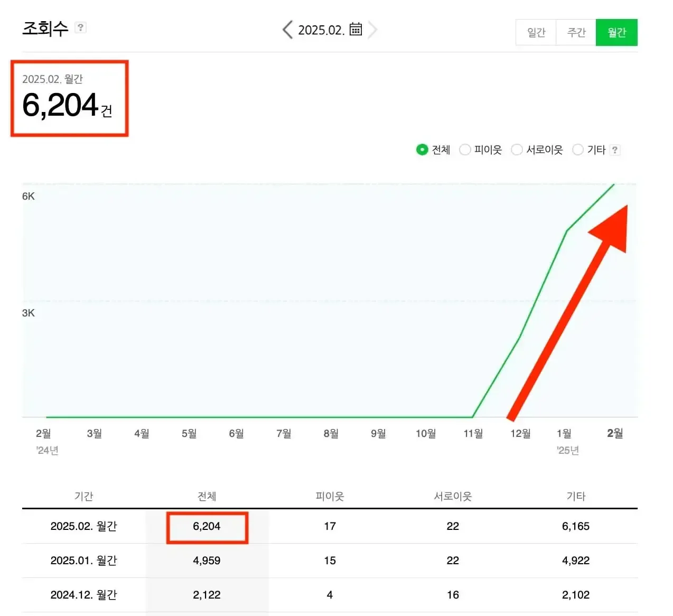
Task: Open the calendar date picker icon
Action: click(x=356, y=29)
